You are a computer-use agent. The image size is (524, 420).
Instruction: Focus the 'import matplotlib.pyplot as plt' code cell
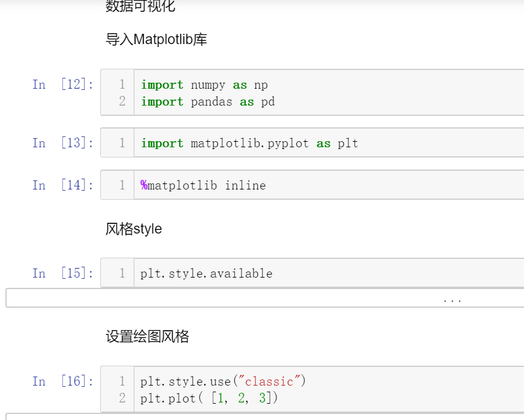tap(249, 144)
